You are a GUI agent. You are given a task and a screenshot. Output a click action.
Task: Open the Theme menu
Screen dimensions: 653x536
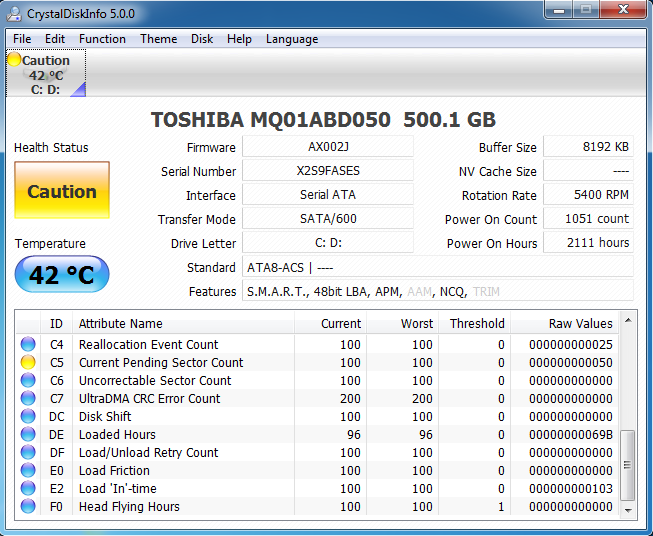158,39
